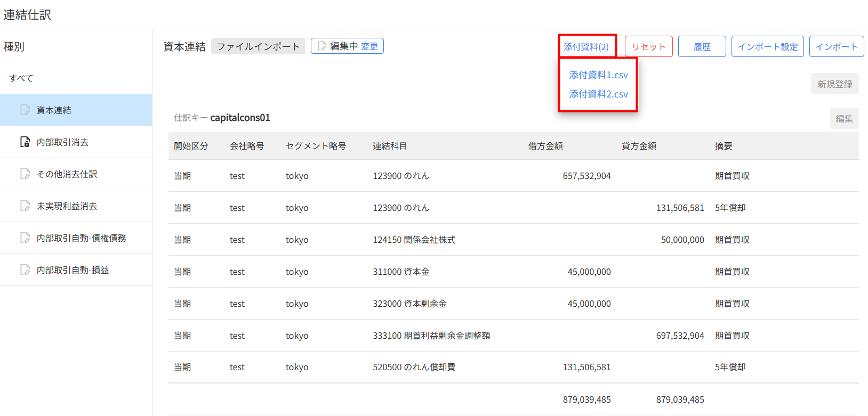Screen dimensions: 868x416
Task: Click the 新規登録 button
Action: pyautogui.click(x=834, y=84)
